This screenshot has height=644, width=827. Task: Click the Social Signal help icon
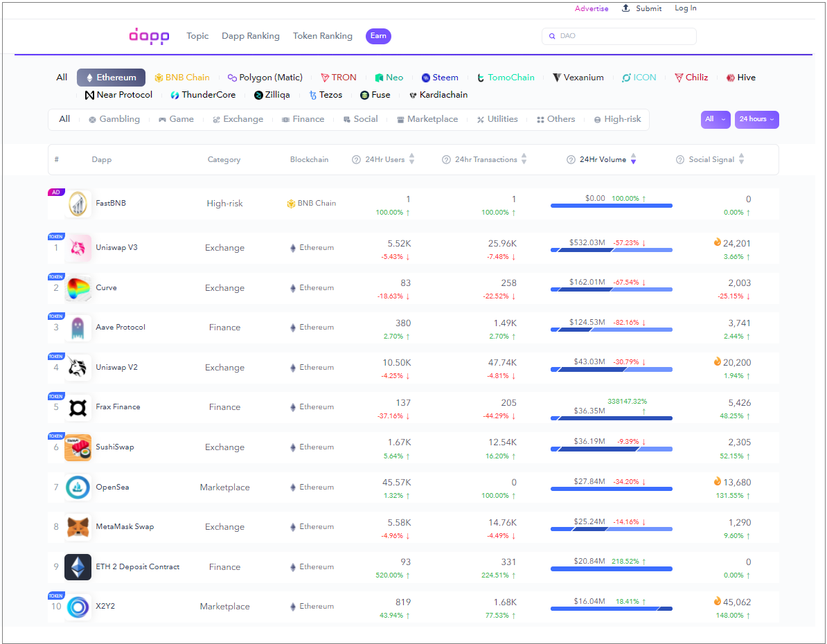point(680,160)
